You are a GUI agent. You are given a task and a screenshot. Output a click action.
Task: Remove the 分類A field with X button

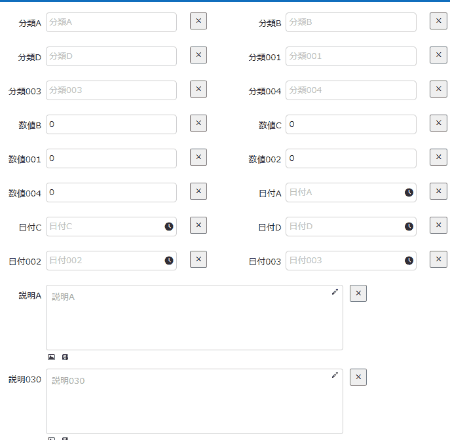[198, 21]
